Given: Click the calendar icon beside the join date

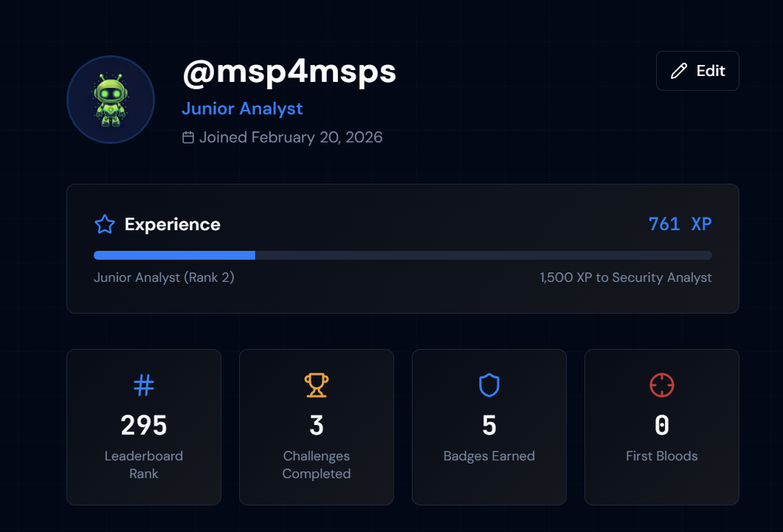Looking at the screenshot, I should (x=188, y=137).
